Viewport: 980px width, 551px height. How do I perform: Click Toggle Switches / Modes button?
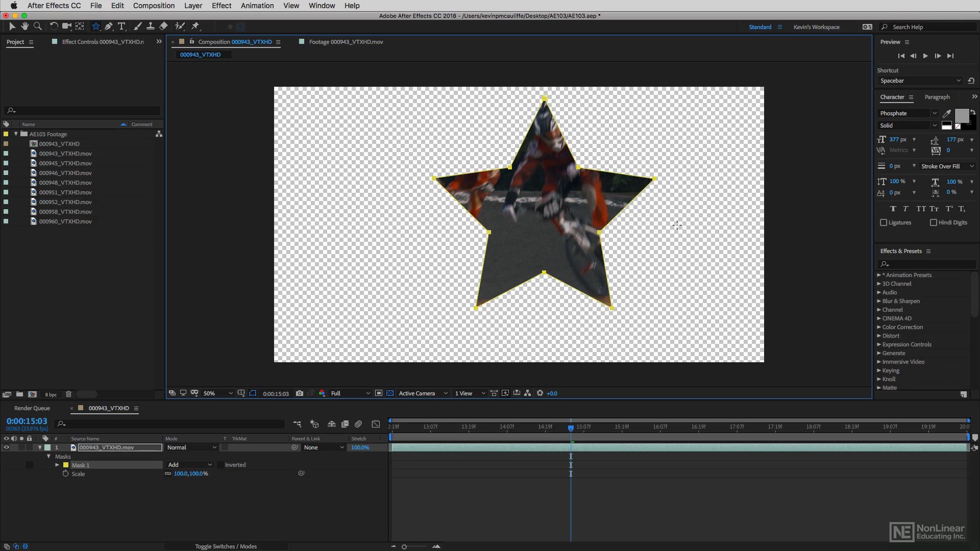tap(226, 546)
